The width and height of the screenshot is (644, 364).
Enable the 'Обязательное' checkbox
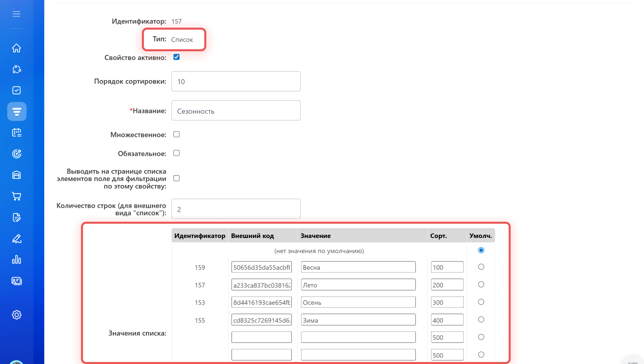(x=176, y=153)
